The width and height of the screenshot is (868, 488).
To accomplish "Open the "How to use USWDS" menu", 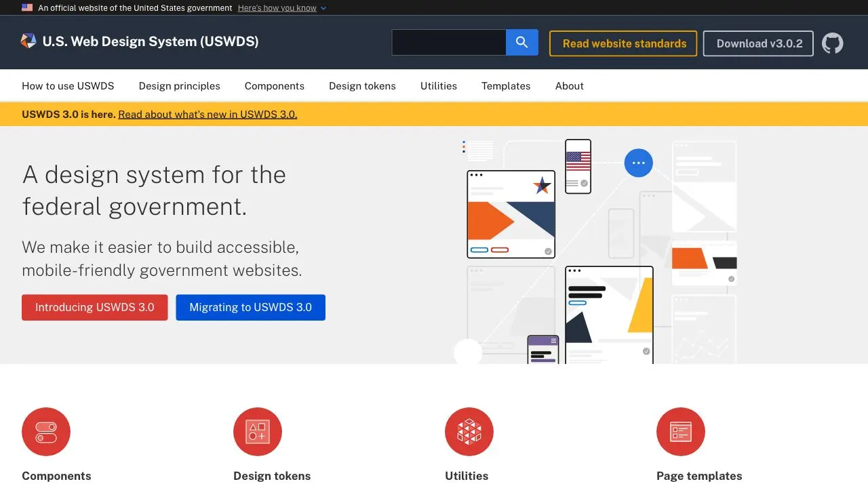I will (x=68, y=86).
